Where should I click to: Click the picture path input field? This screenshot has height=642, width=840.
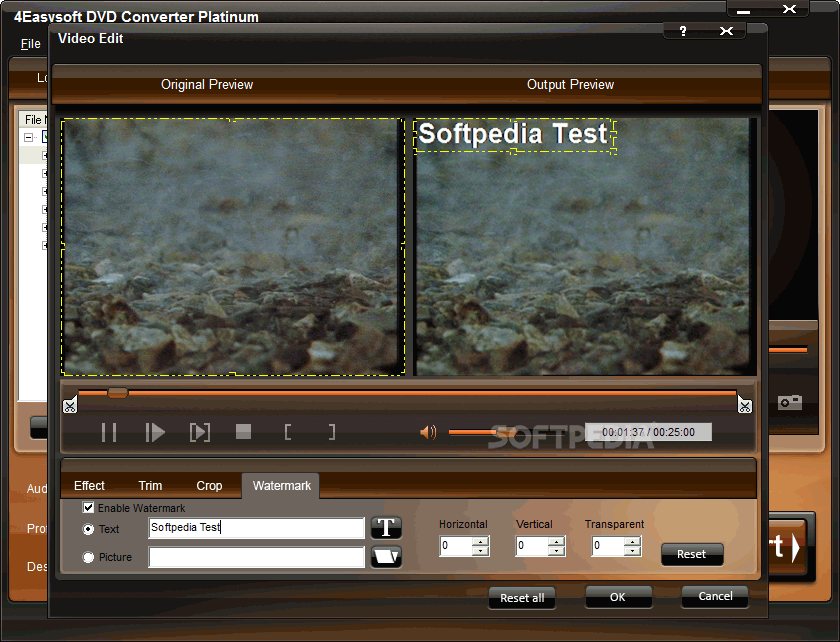click(257, 557)
